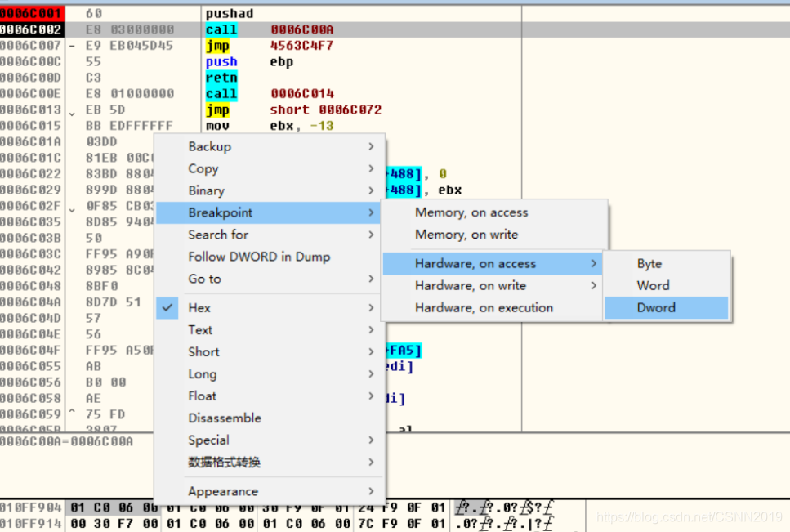Viewport: 790px width, 532px height.
Task: Choose Hardware, on execution breakpoint
Action: (x=493, y=308)
